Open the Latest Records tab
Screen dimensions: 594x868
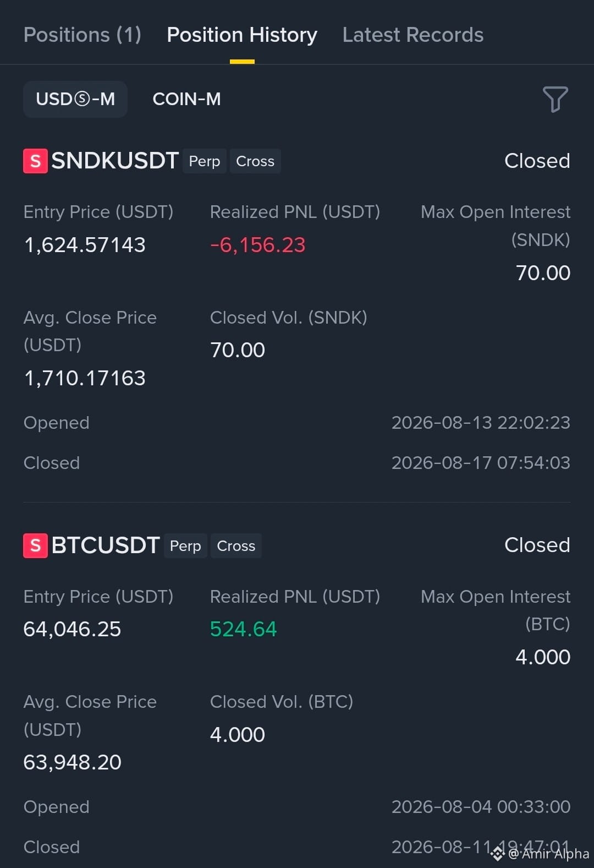coord(413,35)
